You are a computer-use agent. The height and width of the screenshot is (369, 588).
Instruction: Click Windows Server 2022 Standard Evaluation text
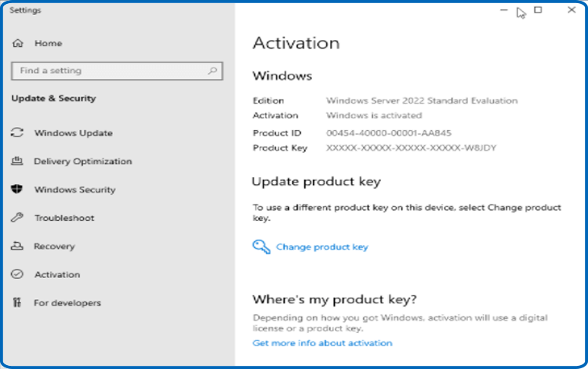(422, 101)
